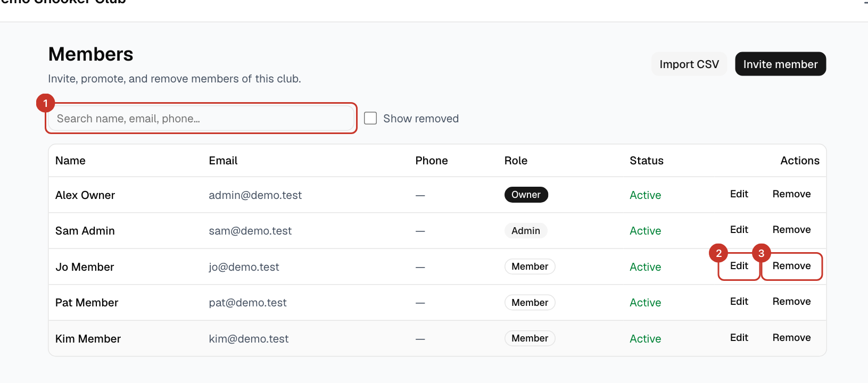Image resolution: width=868 pixels, height=383 pixels.
Task: Click the Pat Member name cell
Action: 87,303
